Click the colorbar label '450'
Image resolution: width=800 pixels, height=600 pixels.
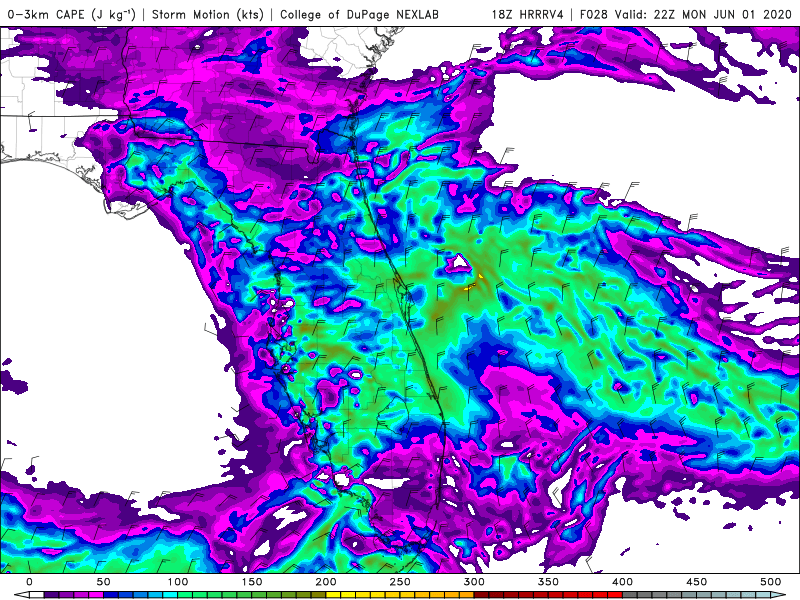point(696,582)
